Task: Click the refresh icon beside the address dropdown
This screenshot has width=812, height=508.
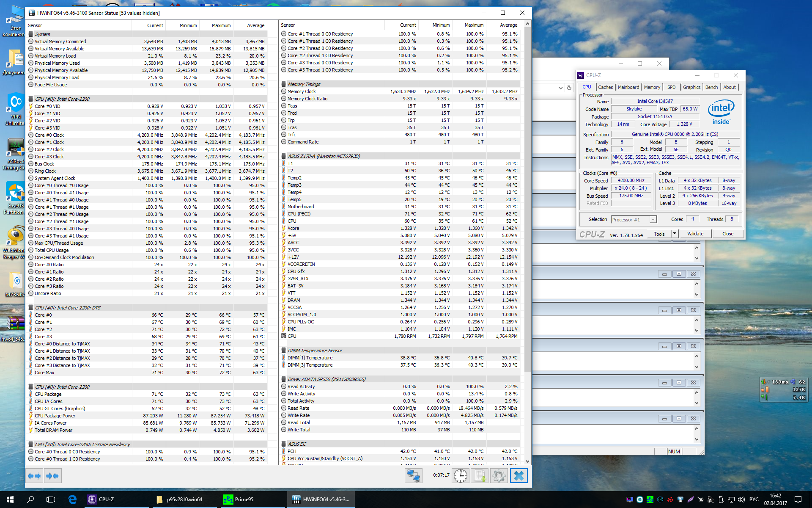Action: coord(569,88)
